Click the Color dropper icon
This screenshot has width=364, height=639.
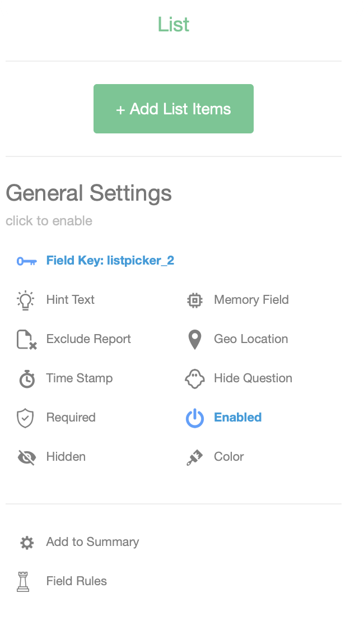pyautogui.click(x=194, y=457)
